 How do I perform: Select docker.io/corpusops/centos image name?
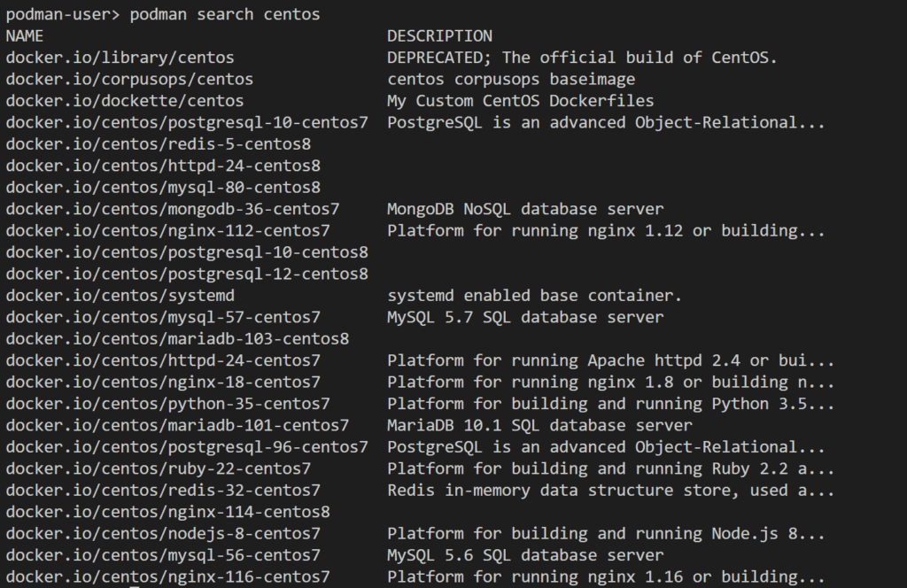129,79
